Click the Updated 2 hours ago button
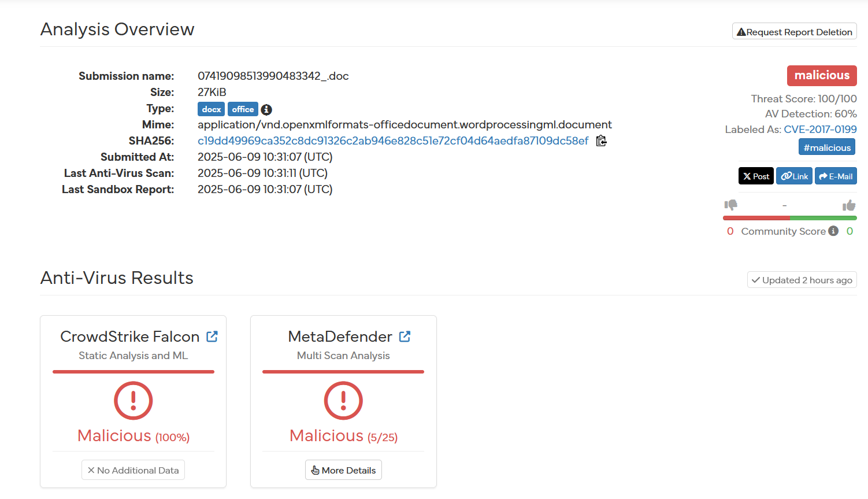 802,280
